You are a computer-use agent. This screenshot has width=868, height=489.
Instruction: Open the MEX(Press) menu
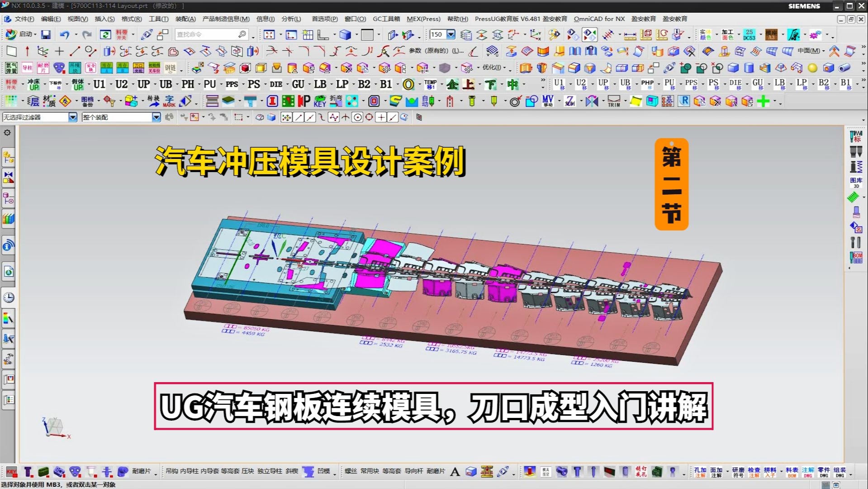point(424,19)
